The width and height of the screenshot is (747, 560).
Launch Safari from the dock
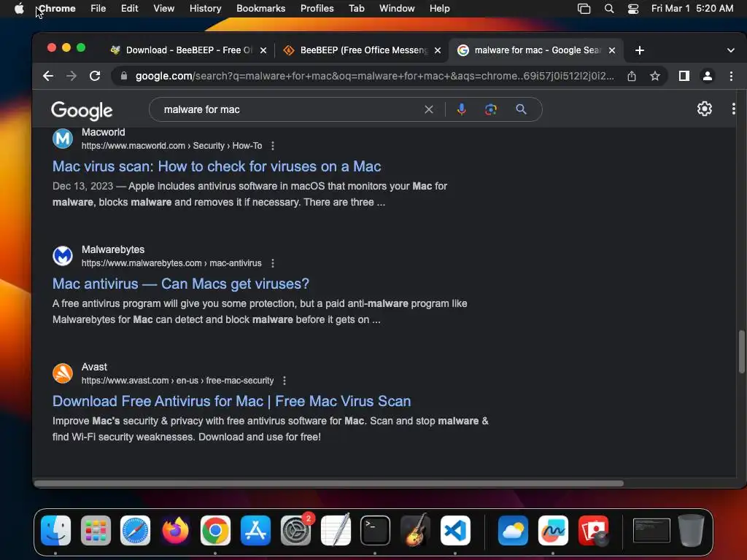click(x=135, y=531)
